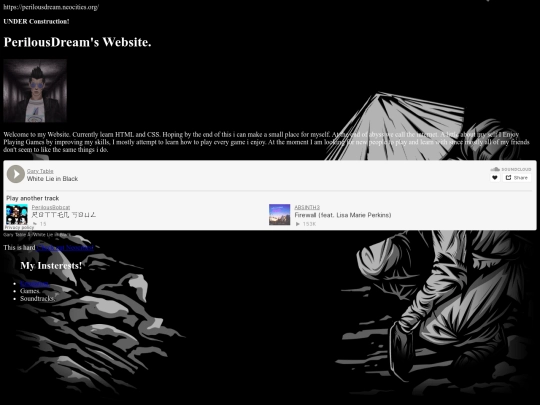Select Firewall track cover thumbnail
Image resolution: width=540 pixels, height=405 pixels.
[279, 215]
